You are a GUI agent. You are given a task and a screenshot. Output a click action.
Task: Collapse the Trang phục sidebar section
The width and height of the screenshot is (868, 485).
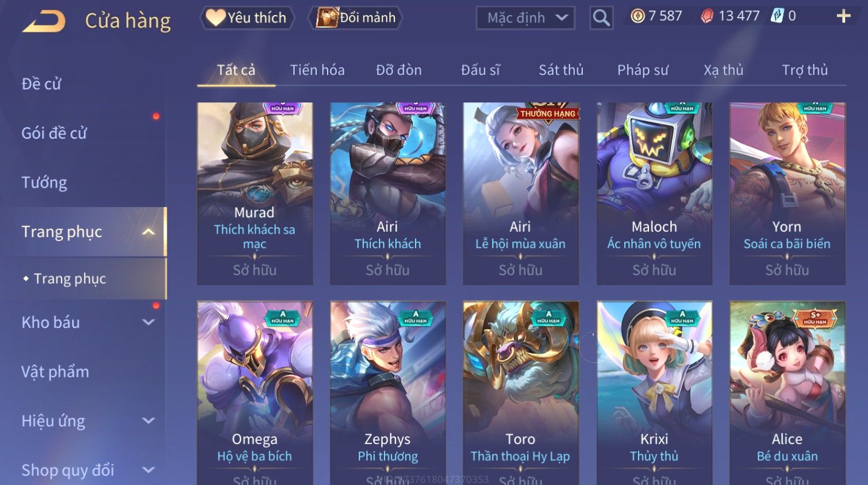point(148,232)
